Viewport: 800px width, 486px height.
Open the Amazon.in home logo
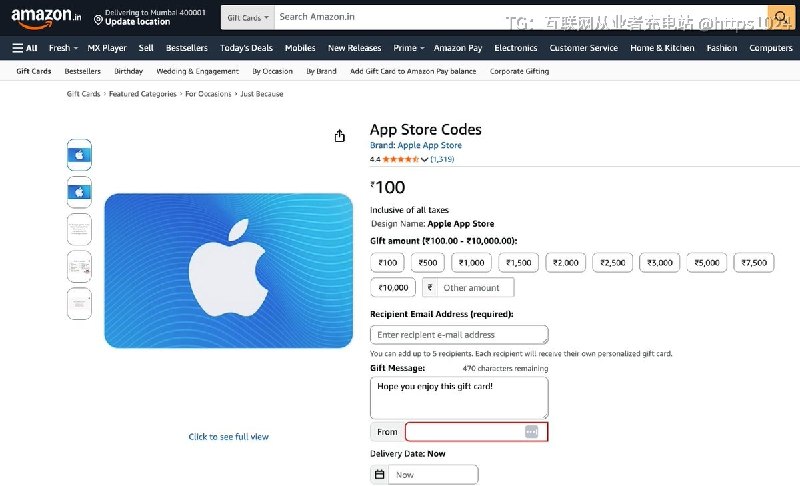(46, 18)
